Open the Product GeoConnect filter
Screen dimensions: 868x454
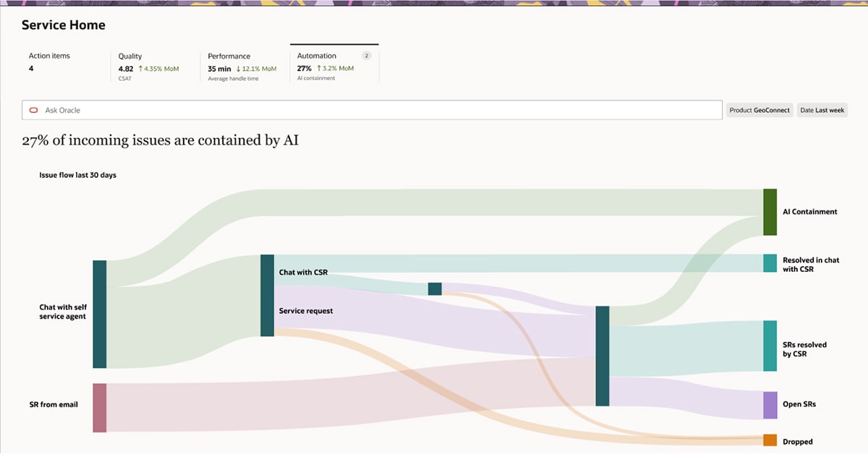759,110
